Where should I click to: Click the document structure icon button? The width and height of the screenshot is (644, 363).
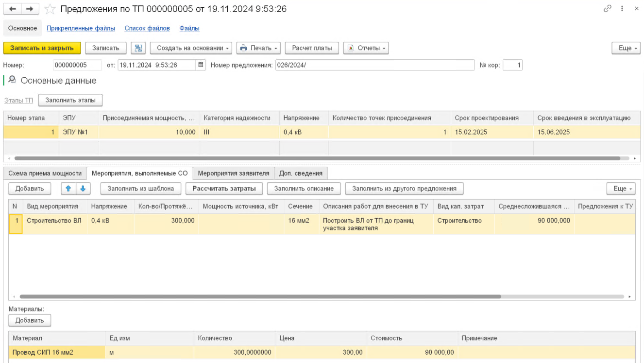[x=138, y=48]
